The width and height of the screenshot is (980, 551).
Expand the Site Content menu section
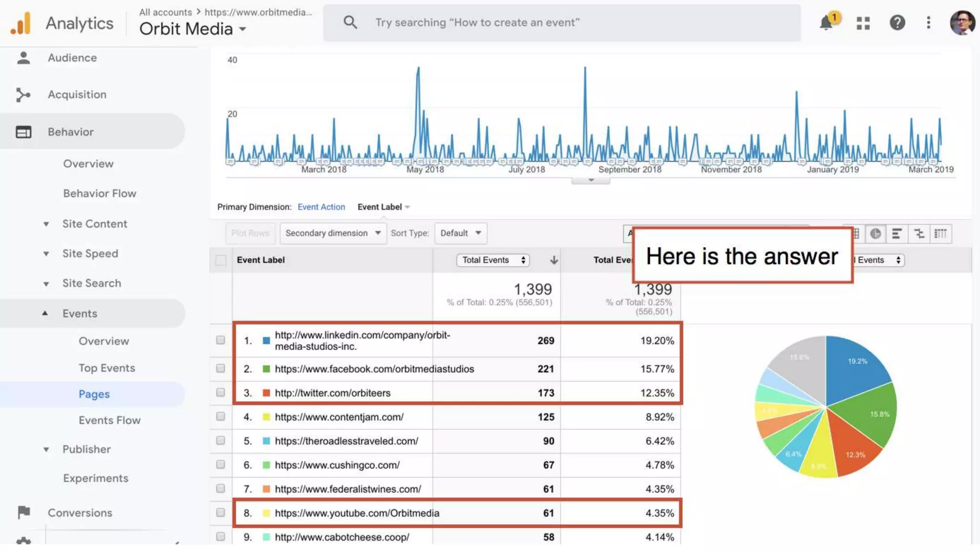click(94, 224)
